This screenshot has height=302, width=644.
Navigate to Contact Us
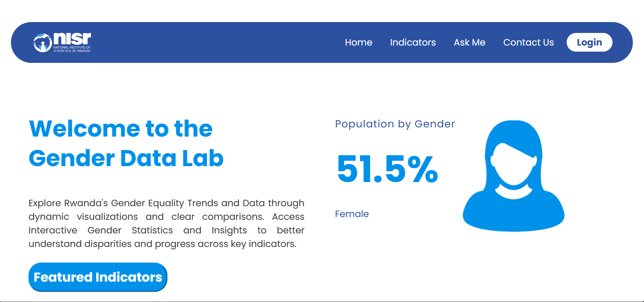(528, 42)
